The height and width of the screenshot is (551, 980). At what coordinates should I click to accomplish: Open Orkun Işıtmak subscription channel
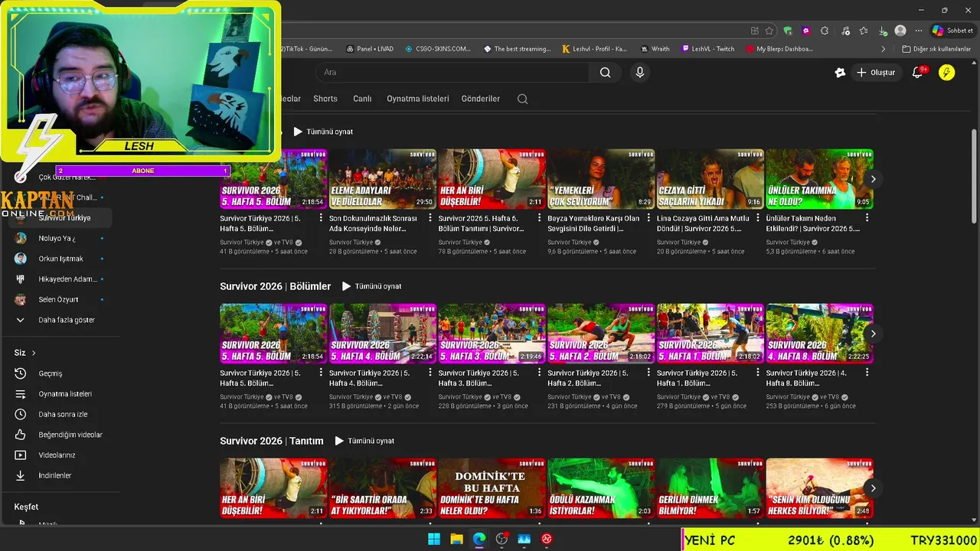[60, 259]
